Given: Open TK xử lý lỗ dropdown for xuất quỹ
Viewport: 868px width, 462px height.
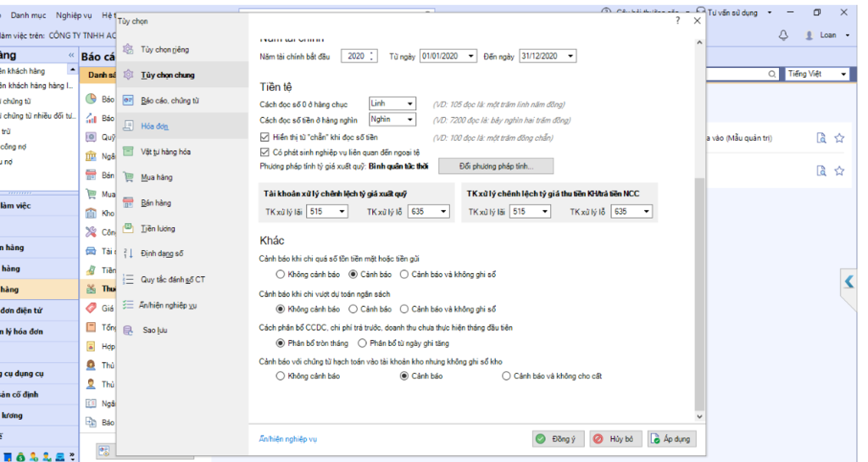Looking at the screenshot, I should [x=443, y=211].
